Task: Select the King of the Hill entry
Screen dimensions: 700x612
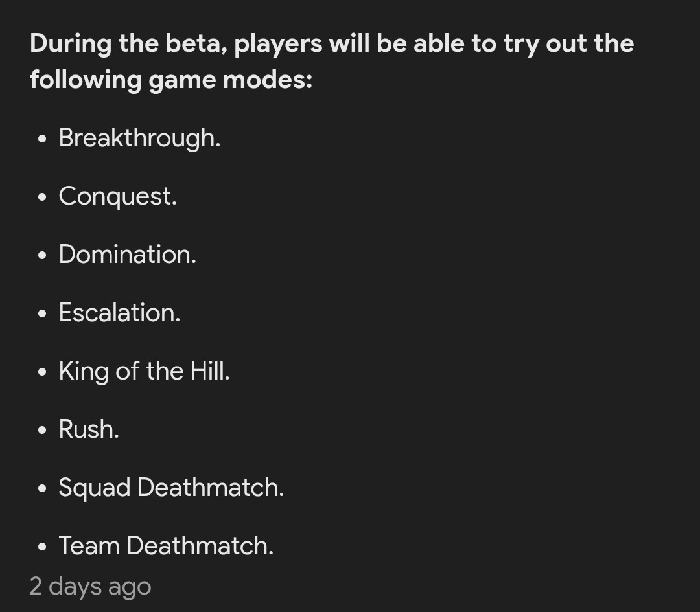Action: (144, 371)
